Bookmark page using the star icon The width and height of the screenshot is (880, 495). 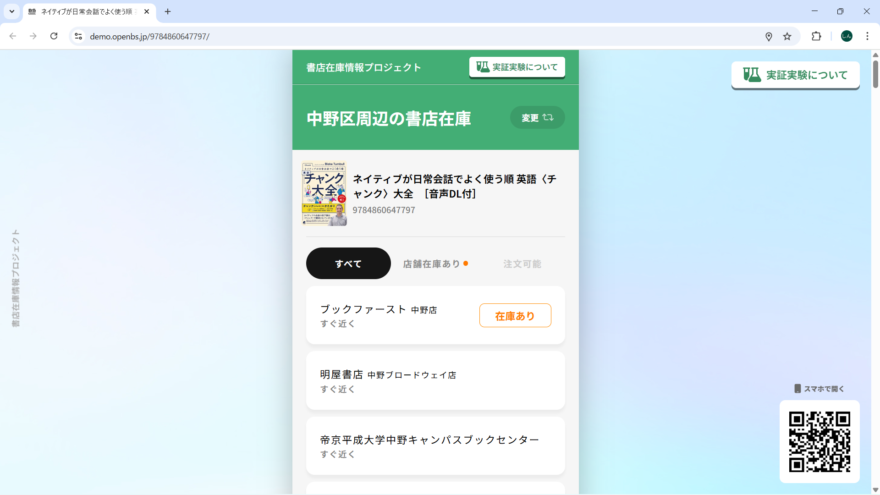point(787,36)
